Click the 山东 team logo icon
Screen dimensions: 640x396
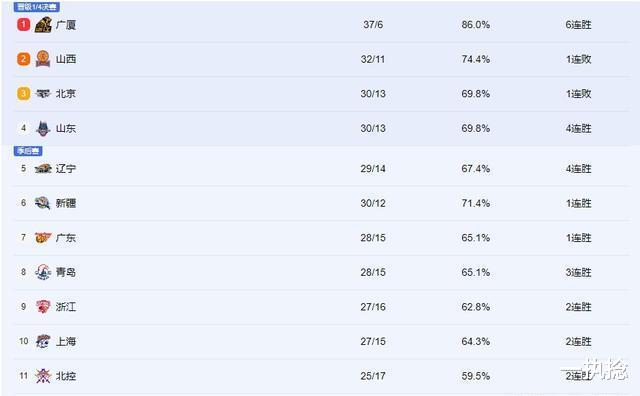[43, 128]
